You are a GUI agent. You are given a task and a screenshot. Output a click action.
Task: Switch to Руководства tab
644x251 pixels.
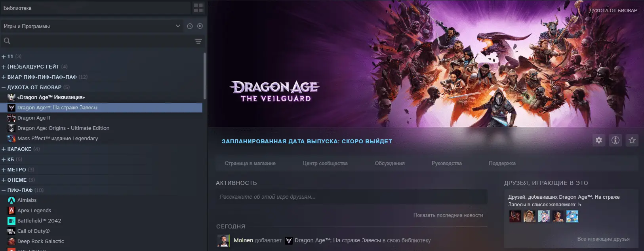coord(447,164)
